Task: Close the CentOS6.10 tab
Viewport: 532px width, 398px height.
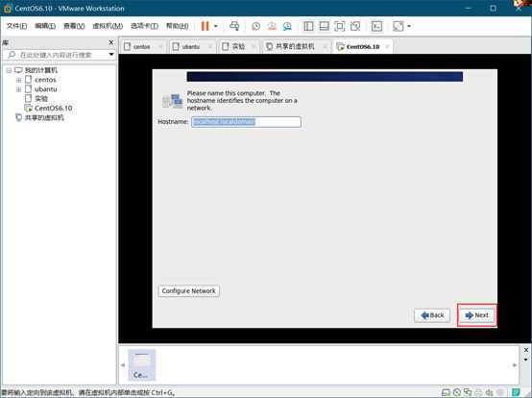Action: click(387, 46)
